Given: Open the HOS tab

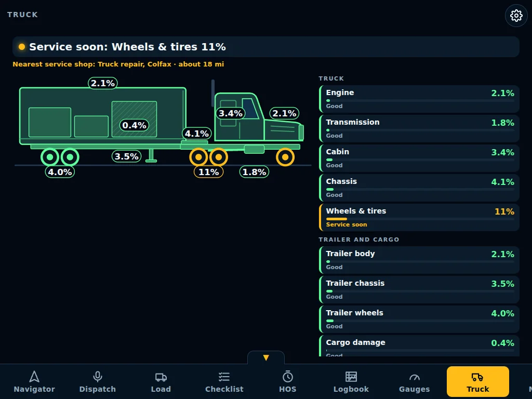Looking at the screenshot, I should click(288, 381).
